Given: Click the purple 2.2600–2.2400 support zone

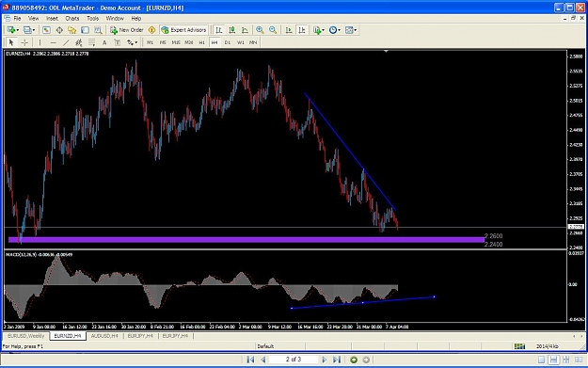Looking at the screenshot, I should (246, 240).
